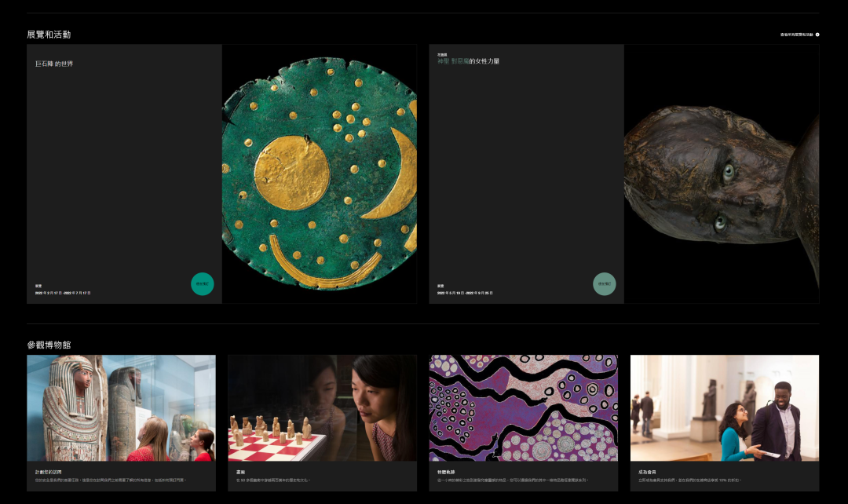Click the 參觀博物館 section heading
Image resolution: width=848 pixels, height=504 pixels.
pyautogui.click(x=49, y=345)
